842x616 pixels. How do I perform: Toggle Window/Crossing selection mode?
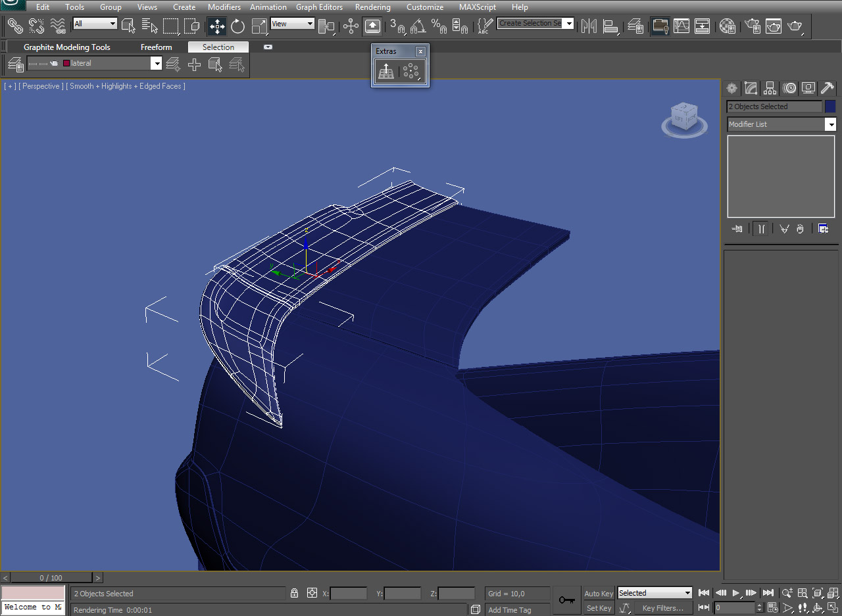(192, 26)
